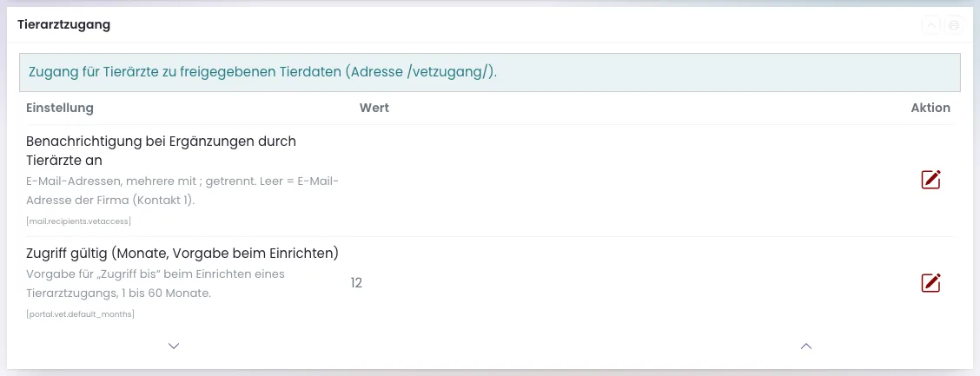Select the value 12 for access months
Screen dimensions: 980x376
click(x=356, y=283)
